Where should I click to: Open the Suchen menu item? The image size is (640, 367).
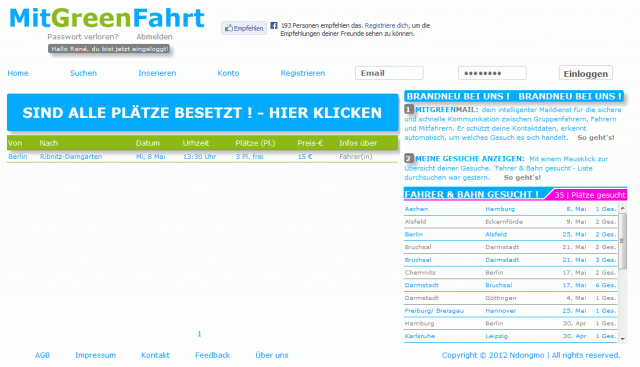83,73
